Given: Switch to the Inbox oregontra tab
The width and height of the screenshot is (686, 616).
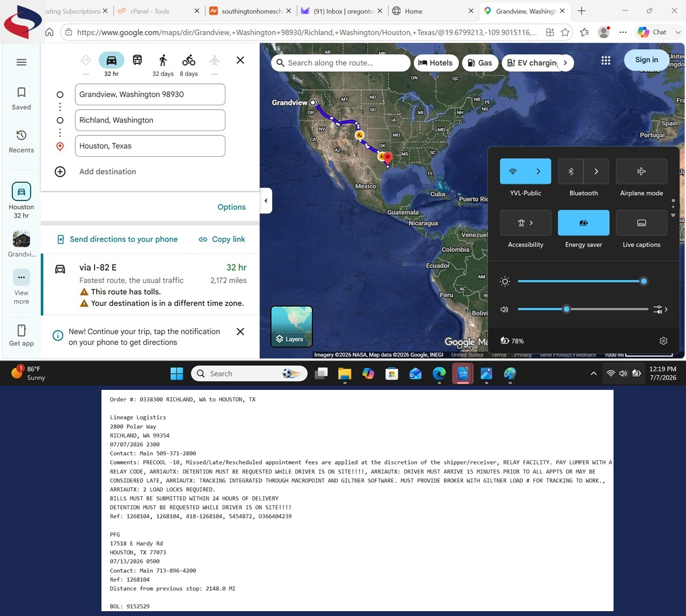Looking at the screenshot, I should coord(342,11).
